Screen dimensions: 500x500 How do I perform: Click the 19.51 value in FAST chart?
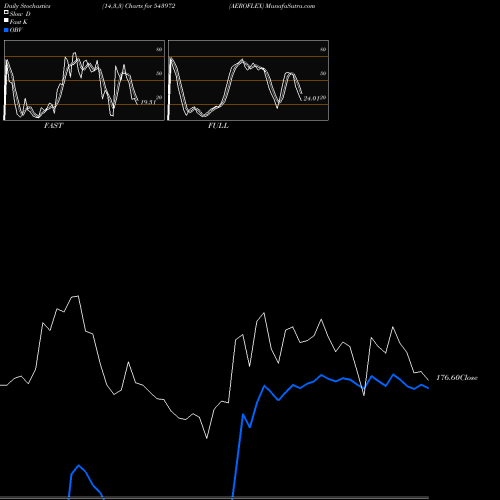[x=148, y=102]
